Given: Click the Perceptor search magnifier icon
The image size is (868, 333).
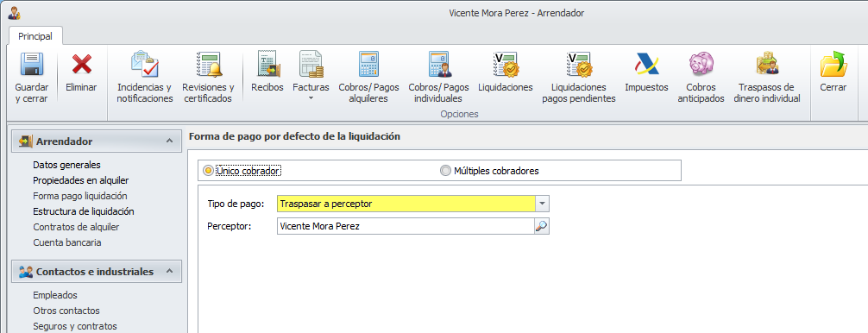Looking at the screenshot, I should click(x=541, y=226).
